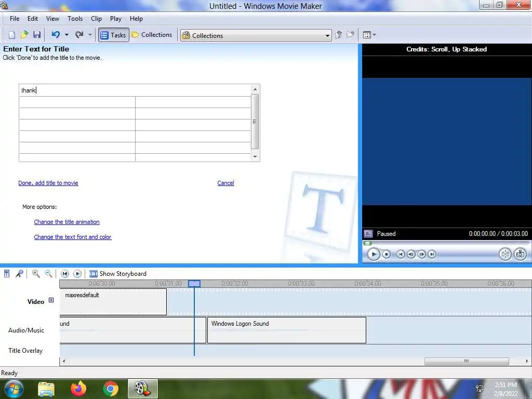Click the Cancel link
The height and width of the screenshot is (399, 532).
point(225,183)
